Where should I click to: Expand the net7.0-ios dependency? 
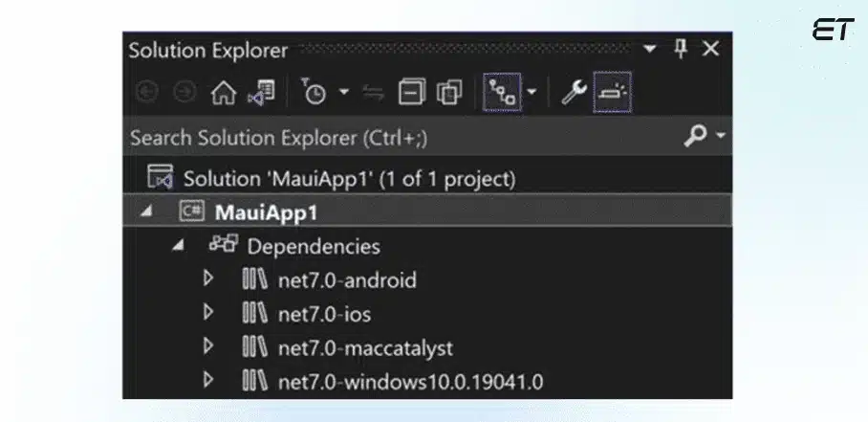click(208, 312)
